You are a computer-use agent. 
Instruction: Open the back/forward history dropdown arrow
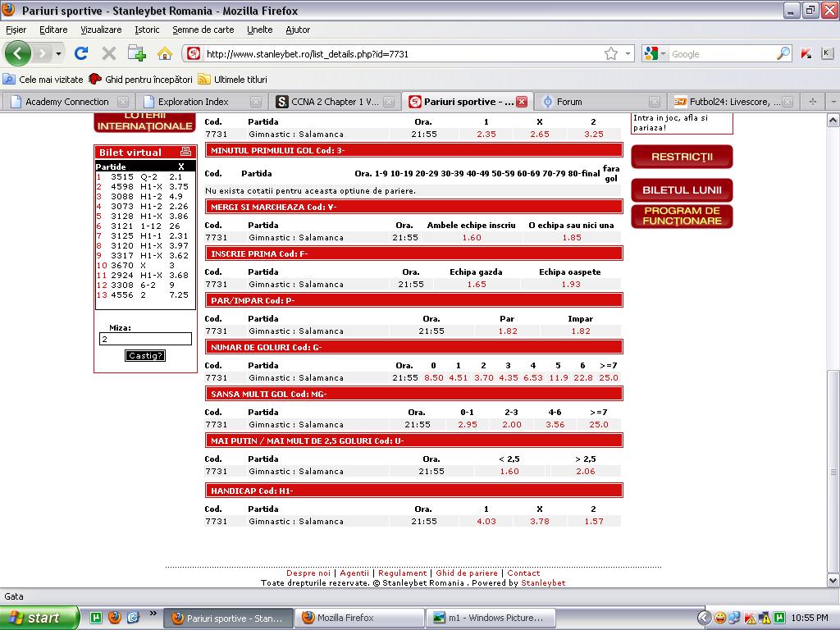pyautogui.click(x=58, y=53)
